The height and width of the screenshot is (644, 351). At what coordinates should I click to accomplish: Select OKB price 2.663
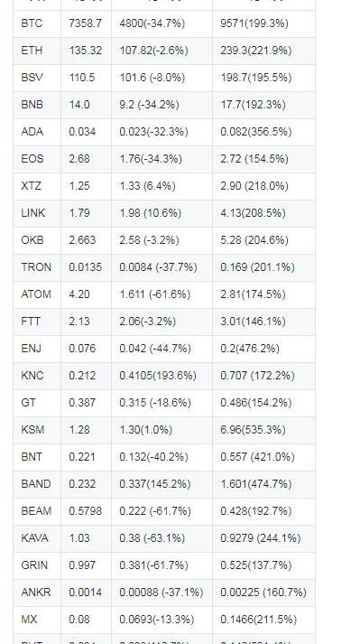click(x=82, y=240)
